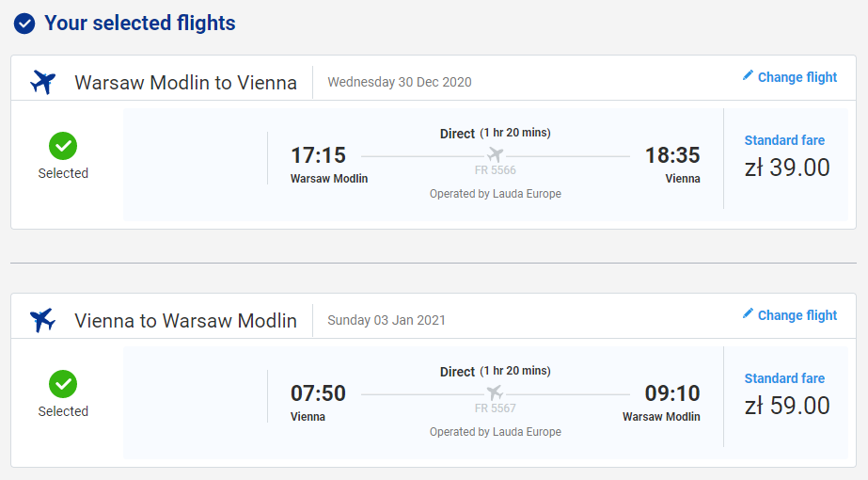Click Operated by Lauda Europe on return flight
Image resolution: width=868 pixels, height=480 pixels.
coord(496,432)
